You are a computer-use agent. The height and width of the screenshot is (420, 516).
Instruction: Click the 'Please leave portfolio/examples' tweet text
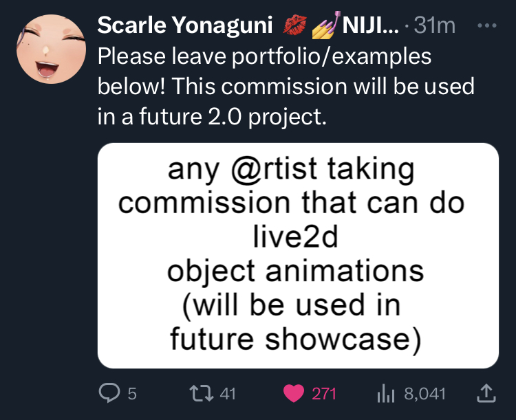(x=264, y=56)
